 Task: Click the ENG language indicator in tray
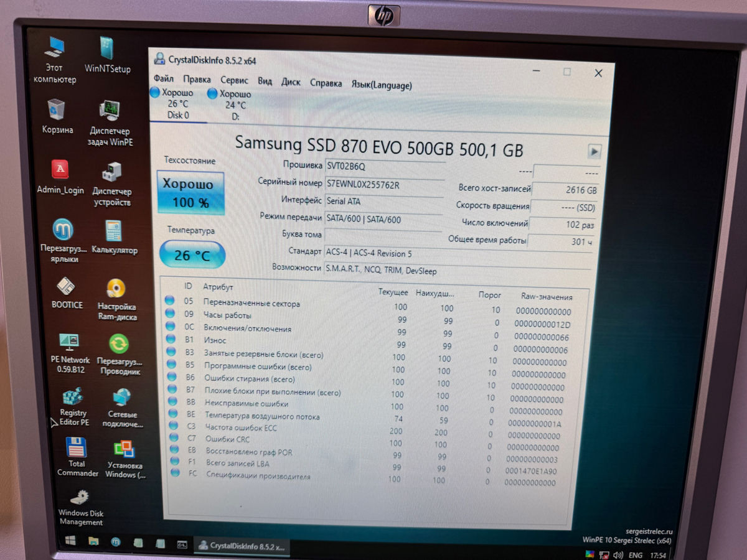click(636, 555)
